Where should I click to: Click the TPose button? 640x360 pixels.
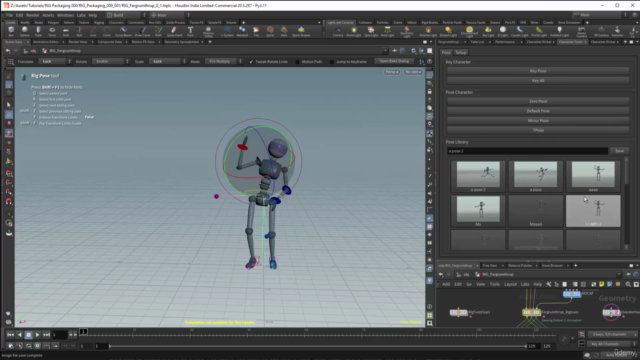pyautogui.click(x=538, y=131)
